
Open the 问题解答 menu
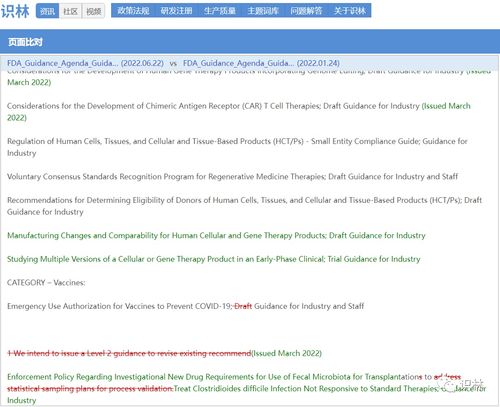pyautogui.click(x=306, y=11)
